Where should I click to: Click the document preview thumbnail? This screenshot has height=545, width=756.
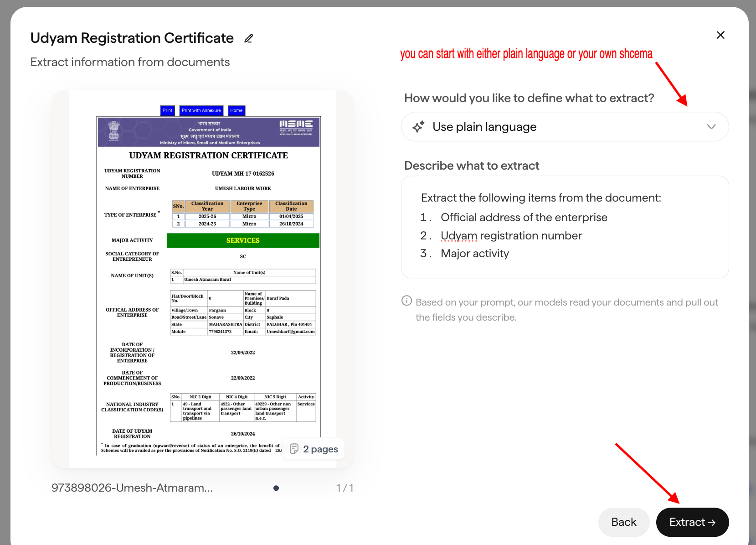click(202, 279)
